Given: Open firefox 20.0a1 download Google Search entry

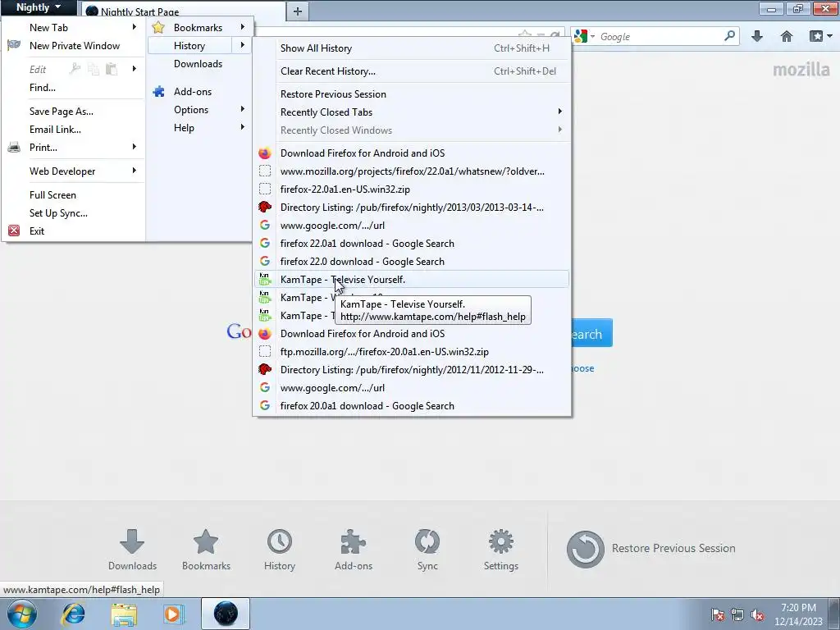Looking at the screenshot, I should (x=412, y=405).
